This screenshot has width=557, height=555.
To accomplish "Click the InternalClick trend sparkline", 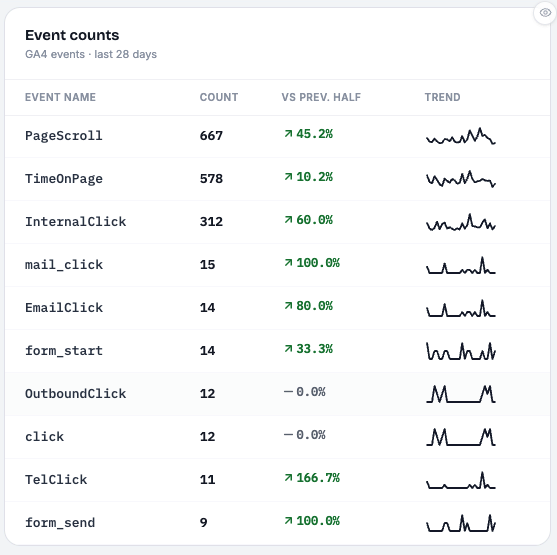I will pyautogui.click(x=461, y=222).
